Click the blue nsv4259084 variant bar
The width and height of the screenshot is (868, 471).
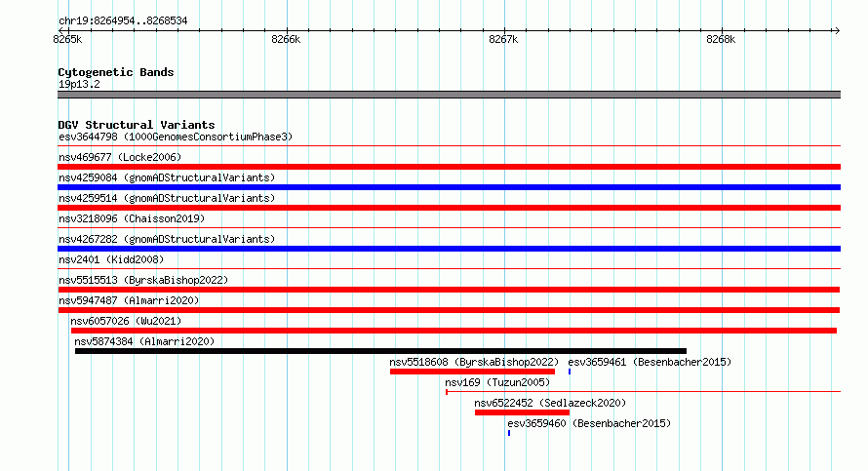click(x=449, y=187)
